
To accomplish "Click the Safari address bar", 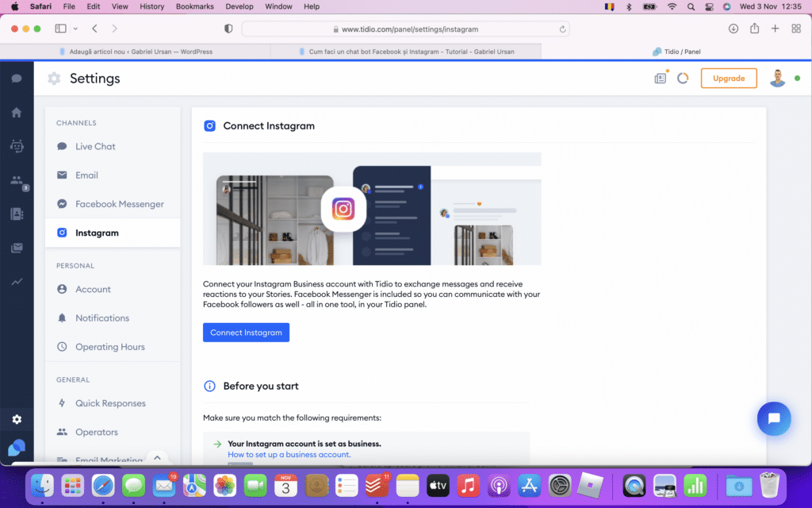I will (405, 29).
